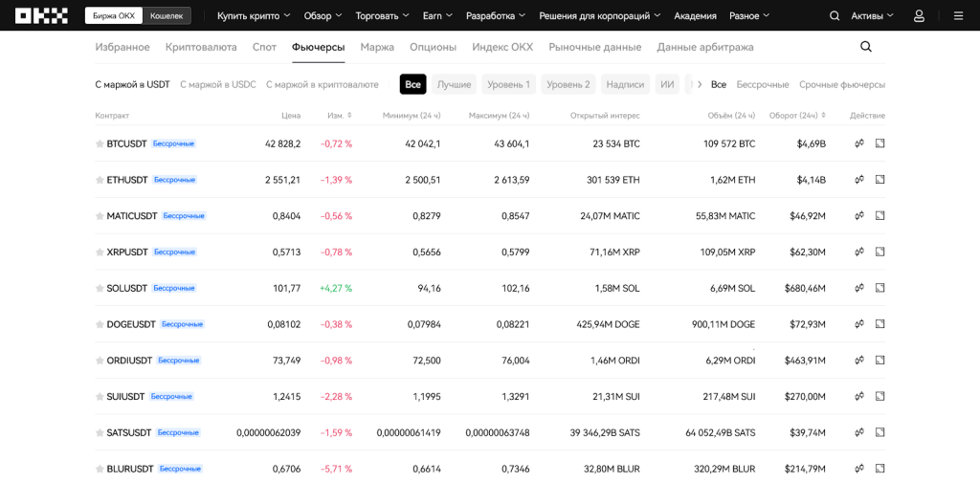980x483 pixels.
Task: Click the trade icon for BTCUSDT
Action: click(859, 143)
